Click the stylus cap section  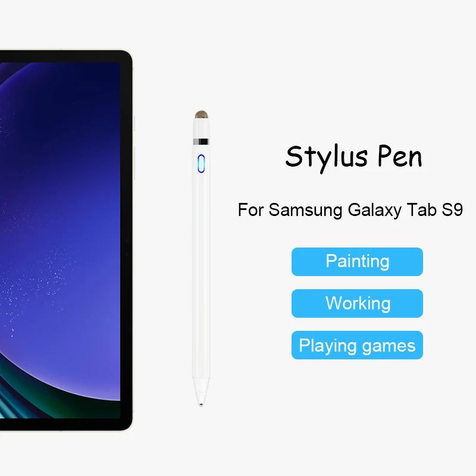tap(201, 129)
